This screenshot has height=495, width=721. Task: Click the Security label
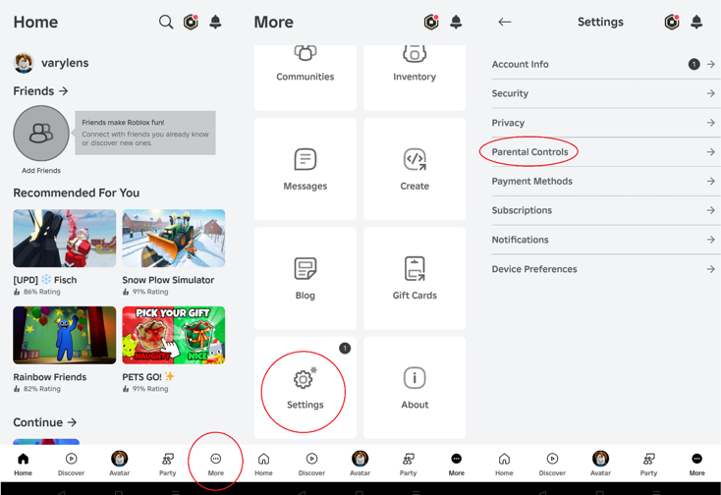pos(510,93)
